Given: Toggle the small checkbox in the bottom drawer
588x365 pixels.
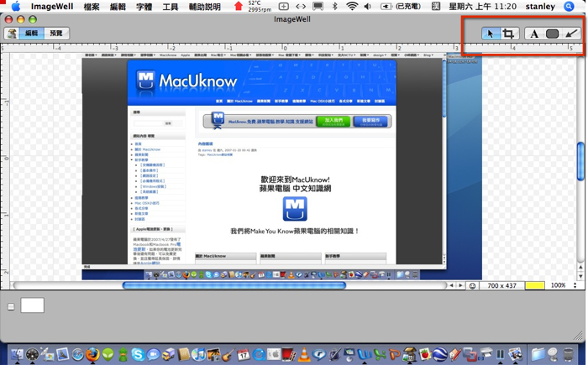Looking at the screenshot, I should (x=11, y=307).
